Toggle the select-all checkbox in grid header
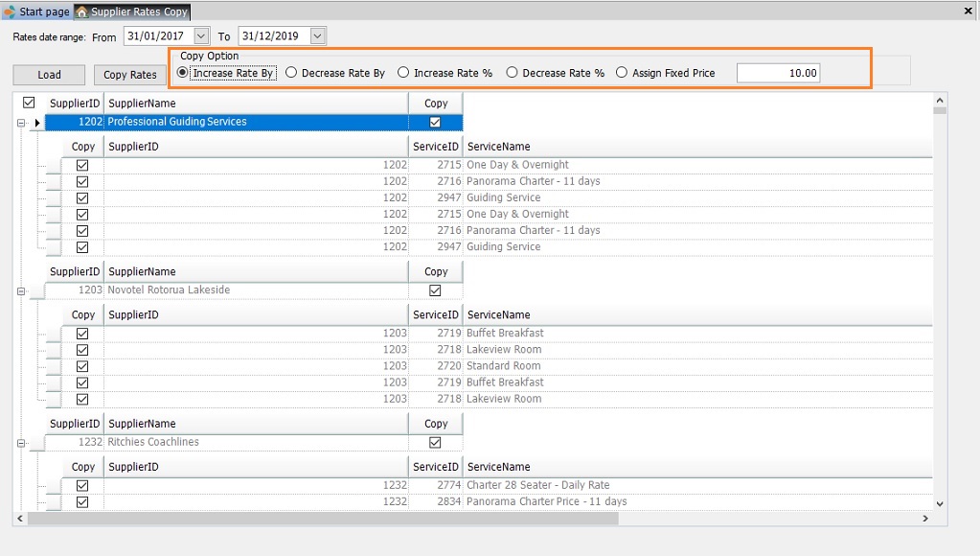The image size is (980, 556). (29, 103)
